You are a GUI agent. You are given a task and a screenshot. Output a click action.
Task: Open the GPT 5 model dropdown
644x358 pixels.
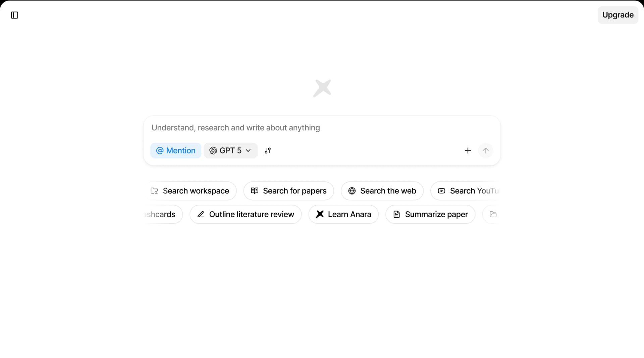click(230, 150)
